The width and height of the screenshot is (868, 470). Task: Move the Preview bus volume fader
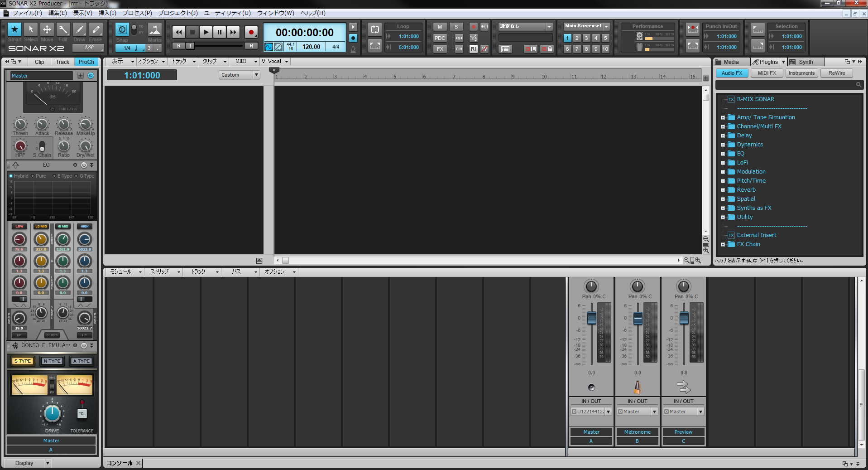pyautogui.click(x=684, y=318)
